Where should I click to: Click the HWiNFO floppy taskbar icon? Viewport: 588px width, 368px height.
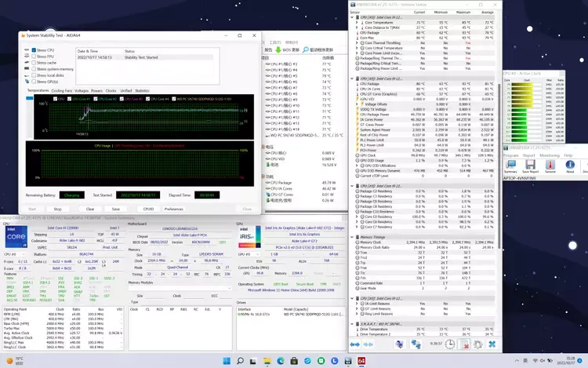tap(348, 361)
